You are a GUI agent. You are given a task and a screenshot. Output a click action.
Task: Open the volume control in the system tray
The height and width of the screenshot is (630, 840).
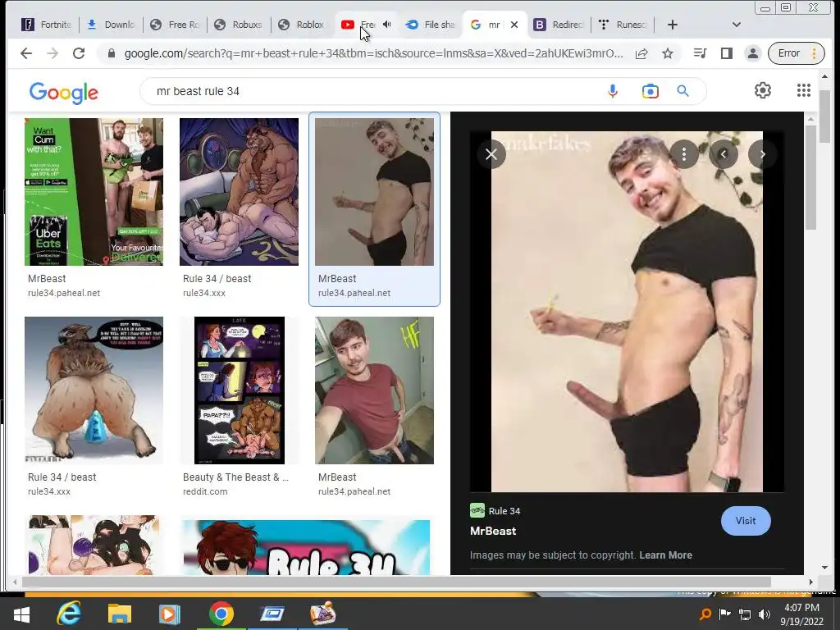[765, 614]
